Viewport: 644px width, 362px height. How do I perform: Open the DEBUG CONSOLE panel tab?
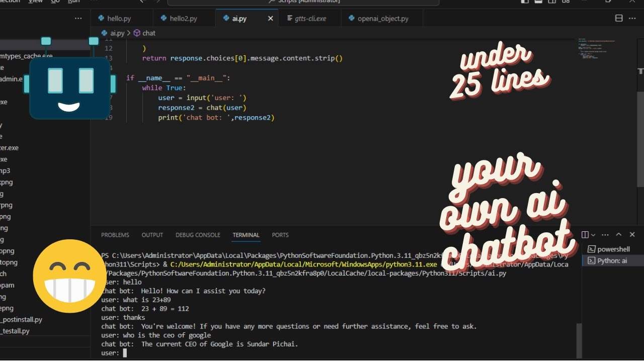point(198,235)
